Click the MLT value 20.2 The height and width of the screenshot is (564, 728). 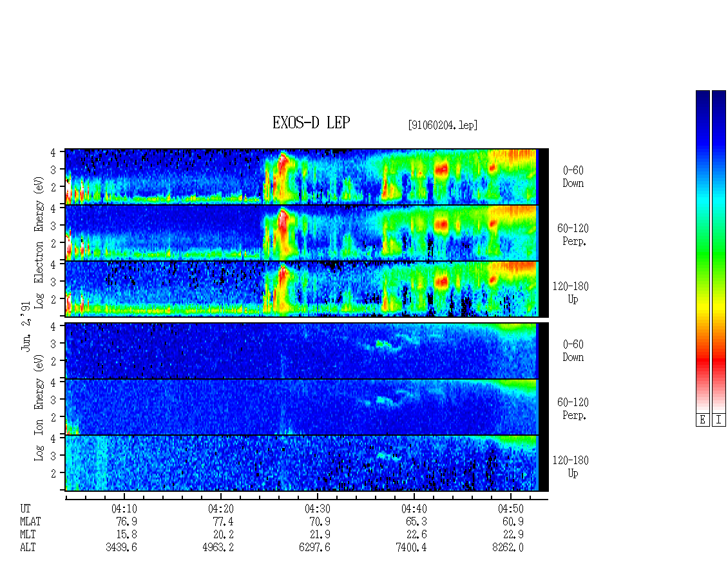[224, 535]
